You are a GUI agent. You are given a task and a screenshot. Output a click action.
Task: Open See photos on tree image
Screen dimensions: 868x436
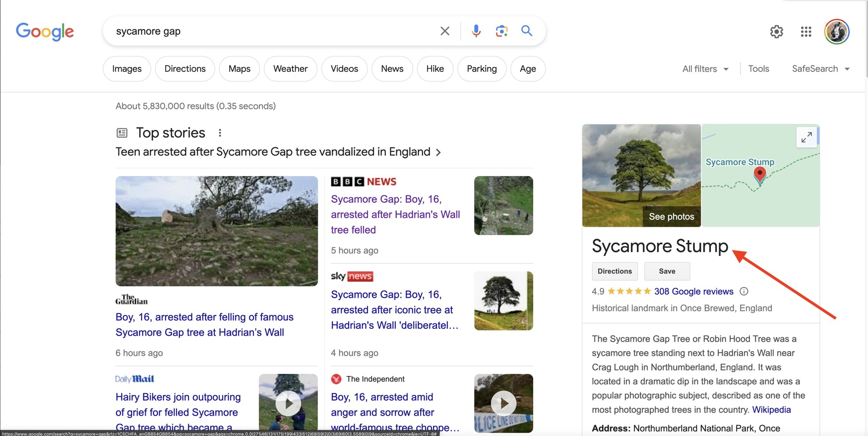pyautogui.click(x=672, y=217)
